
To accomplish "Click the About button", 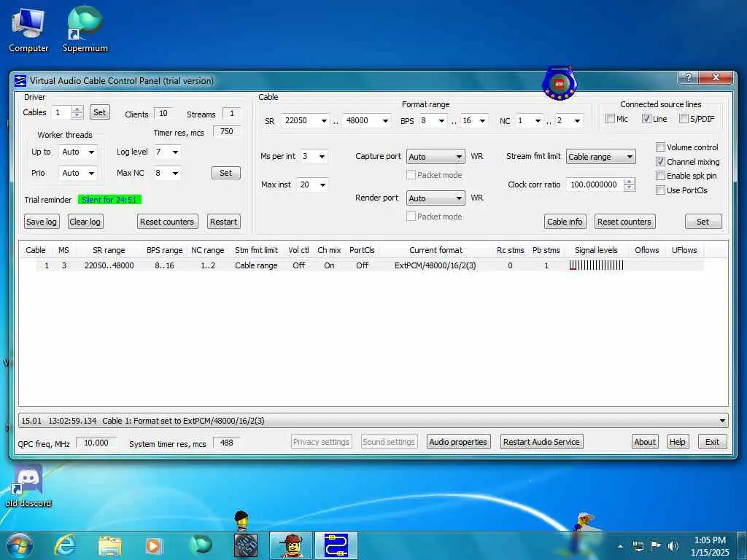I will (645, 442).
